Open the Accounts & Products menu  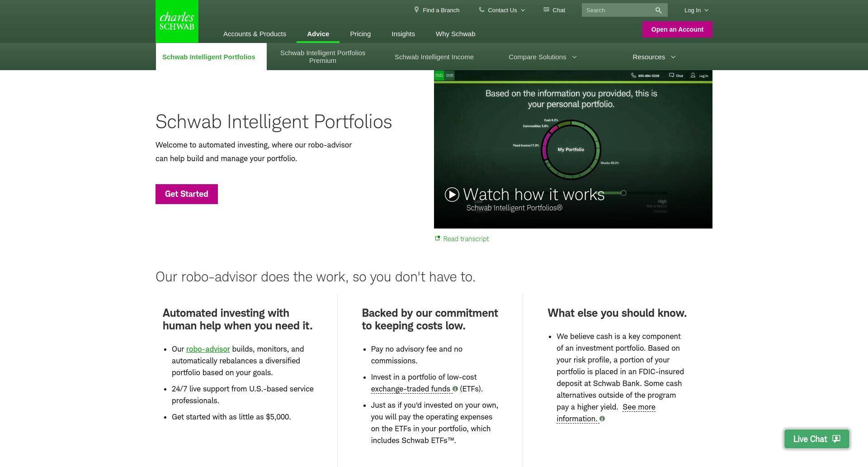coord(255,34)
